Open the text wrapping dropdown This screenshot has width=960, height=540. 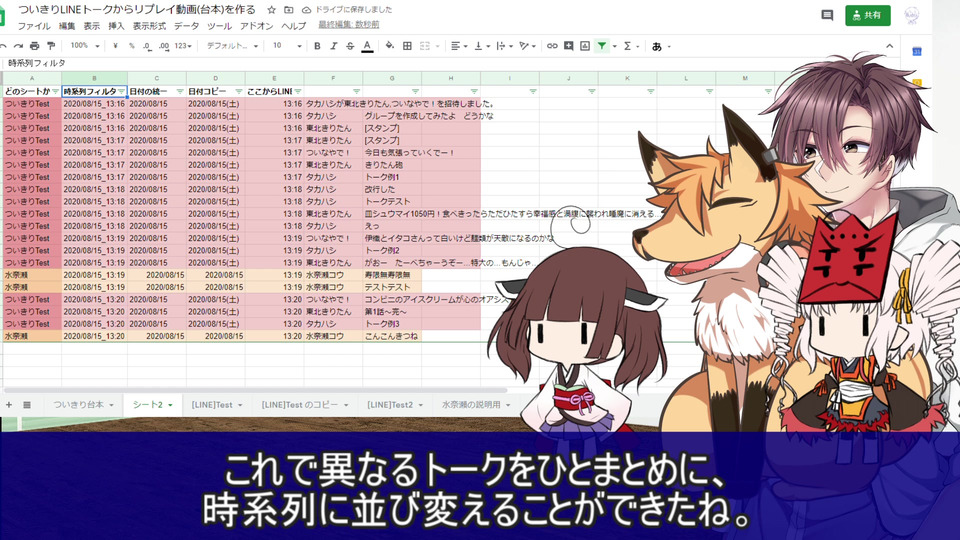click(x=504, y=46)
